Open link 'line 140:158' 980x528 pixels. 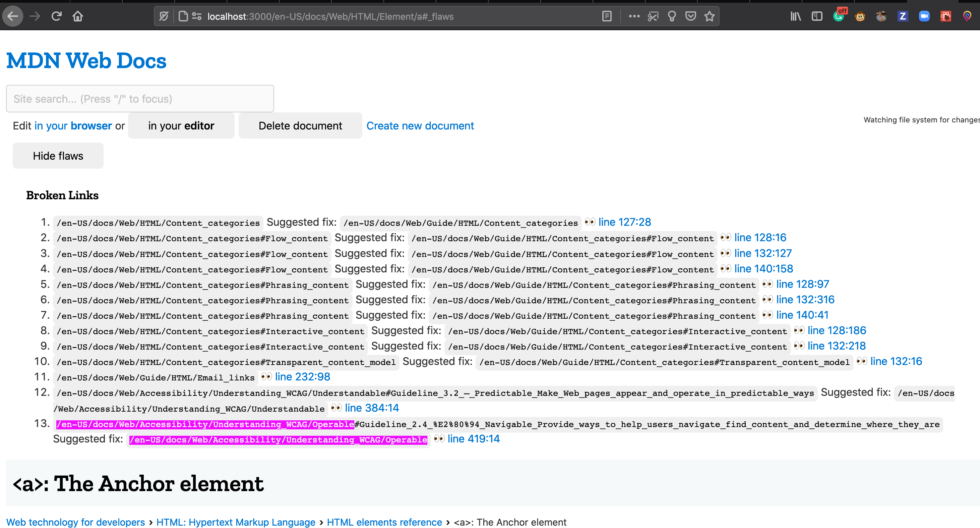pyautogui.click(x=763, y=269)
